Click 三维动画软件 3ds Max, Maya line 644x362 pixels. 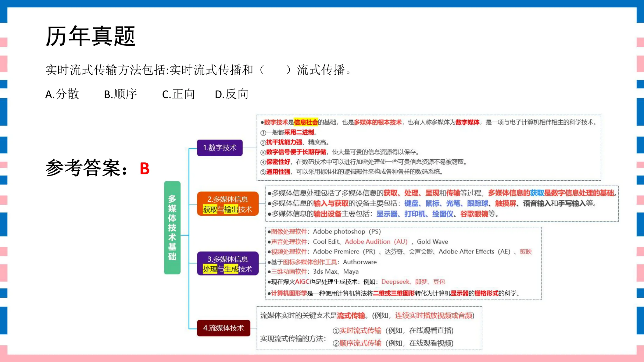[313, 271]
